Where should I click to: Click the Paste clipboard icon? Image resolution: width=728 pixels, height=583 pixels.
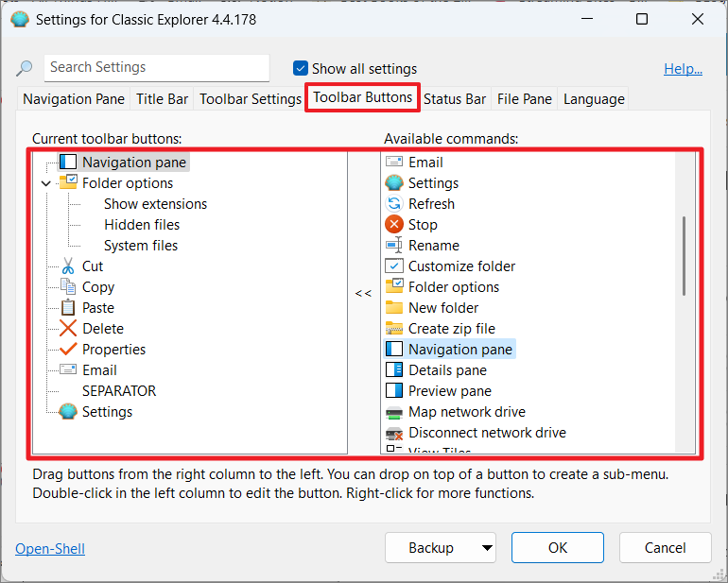[68, 307]
